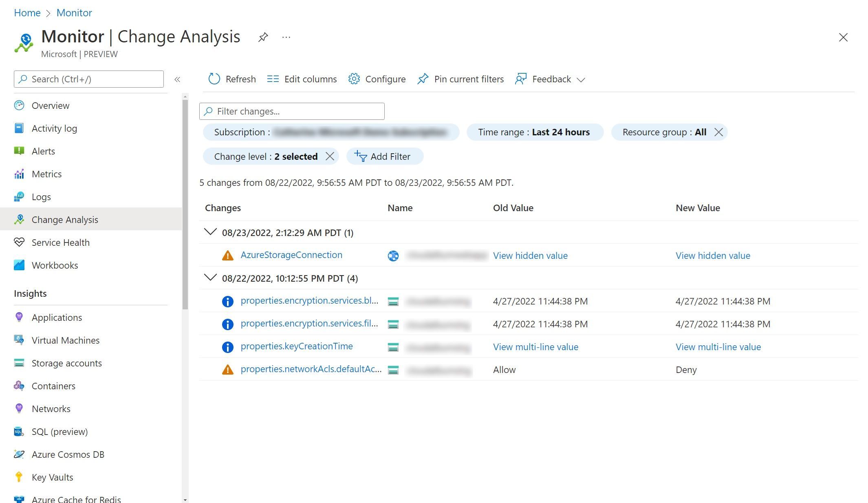Image resolution: width=868 pixels, height=503 pixels.
Task: Collapse the sidebar with double-chevron icon
Action: [177, 79]
